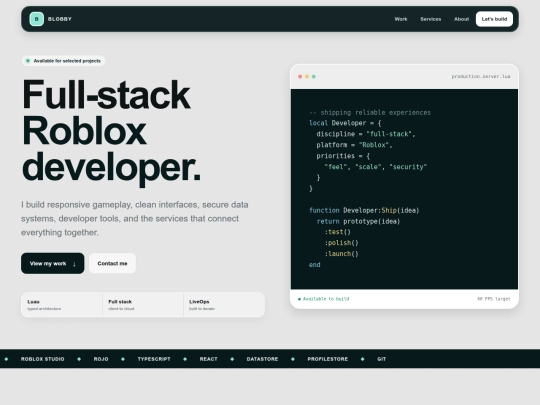Image resolution: width=540 pixels, height=405 pixels.
Task: Open the Work navigation link
Action: pos(401,19)
